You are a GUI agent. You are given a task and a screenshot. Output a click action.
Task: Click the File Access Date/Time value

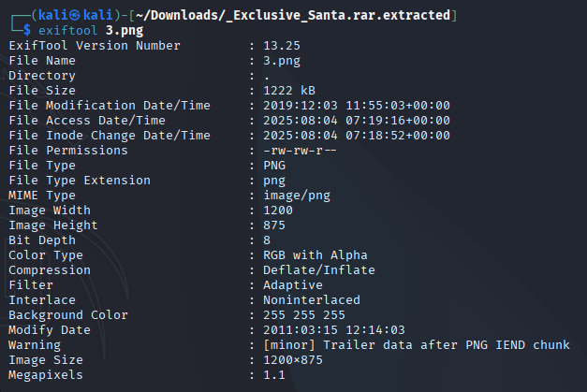[x=357, y=121]
